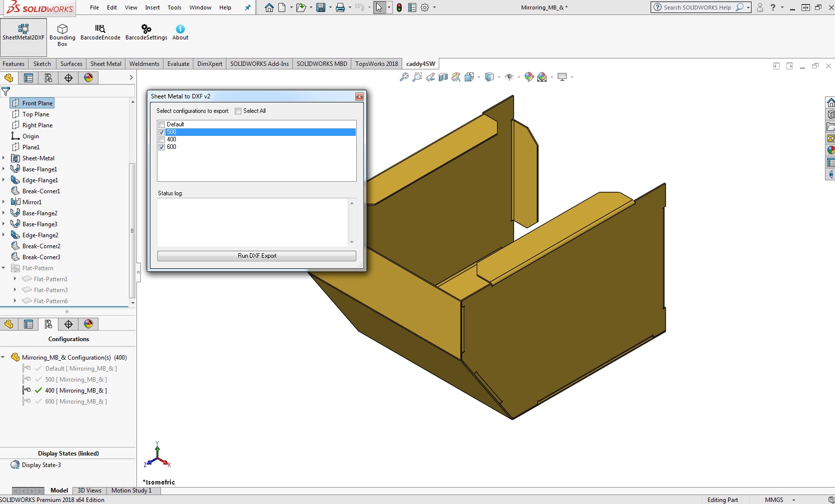
Task: Click the Search SOLIDWORKS Help field
Action: [697, 7]
